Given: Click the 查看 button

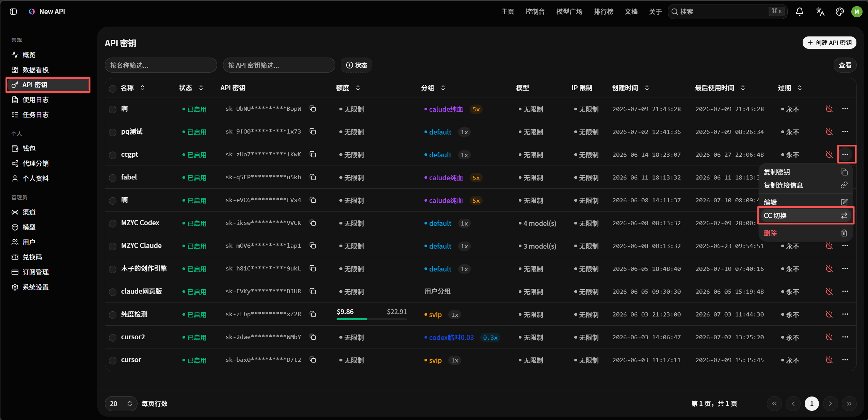Looking at the screenshot, I should click(845, 65).
